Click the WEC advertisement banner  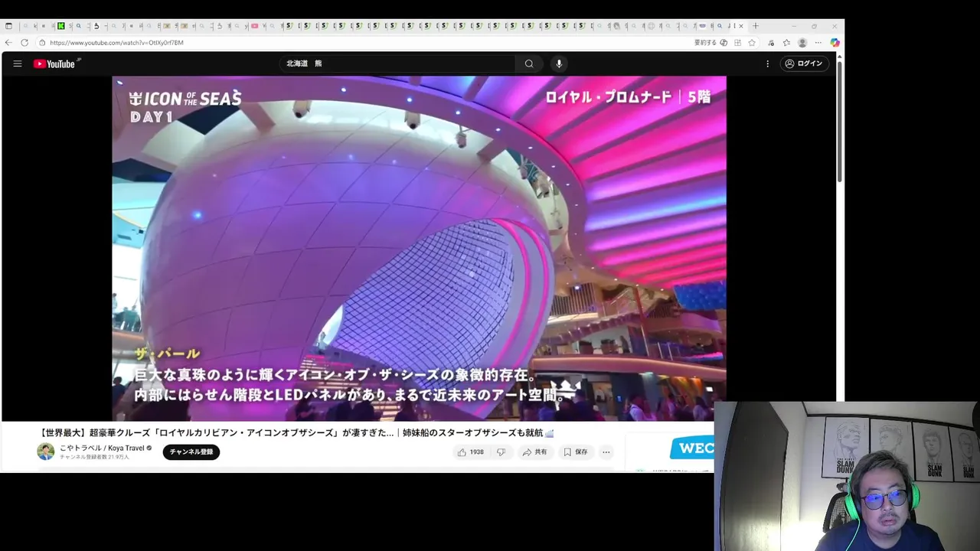tap(692, 448)
